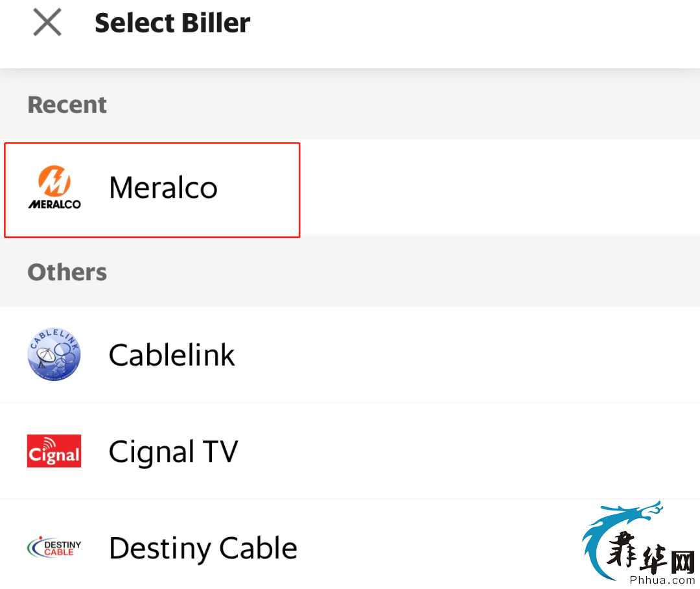Close the Select Biller screen
The height and width of the screenshot is (589, 700).
pyautogui.click(x=47, y=22)
